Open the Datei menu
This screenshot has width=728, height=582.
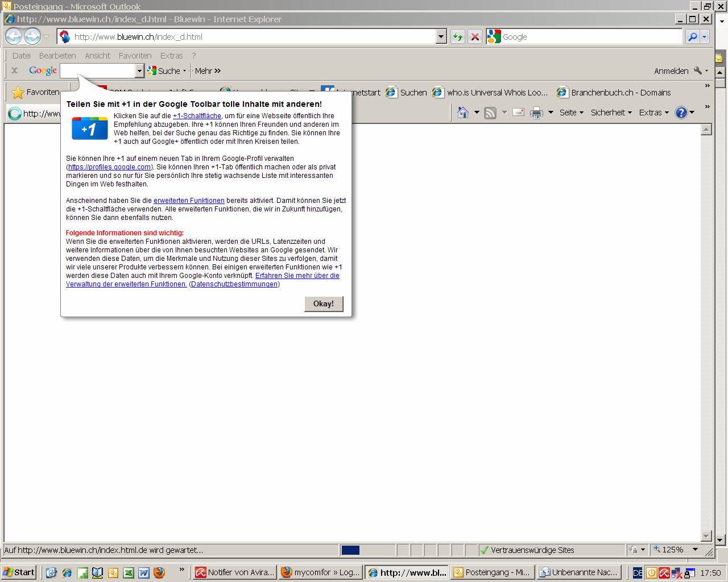click(21, 56)
